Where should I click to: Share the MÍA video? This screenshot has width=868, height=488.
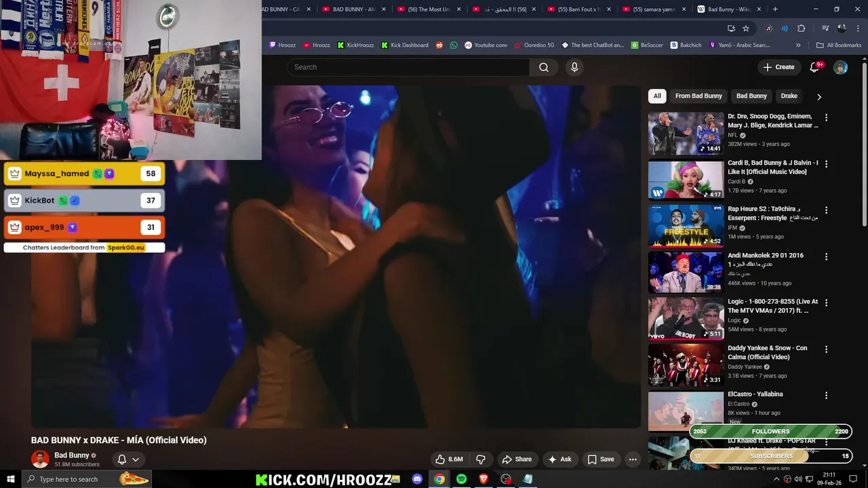(517, 459)
